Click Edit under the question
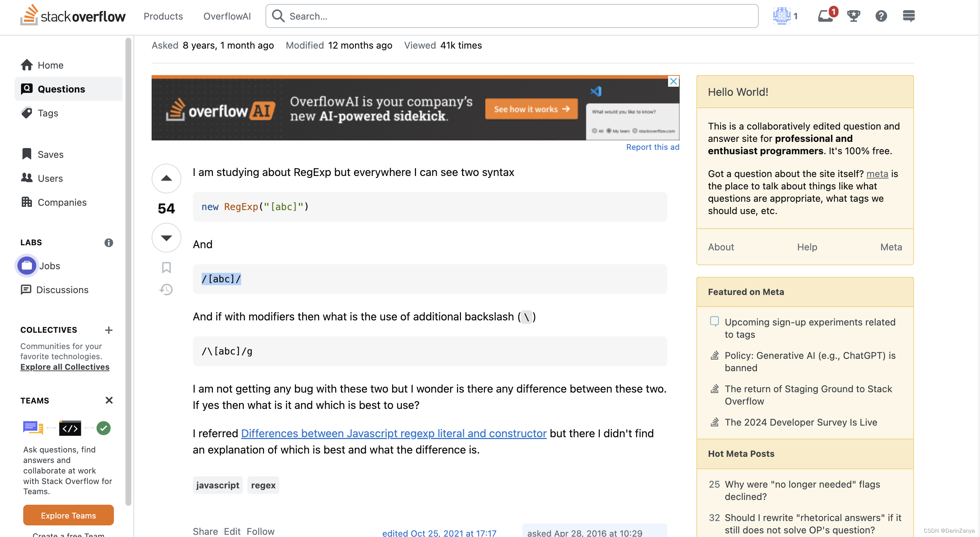The image size is (980, 537). point(232,531)
